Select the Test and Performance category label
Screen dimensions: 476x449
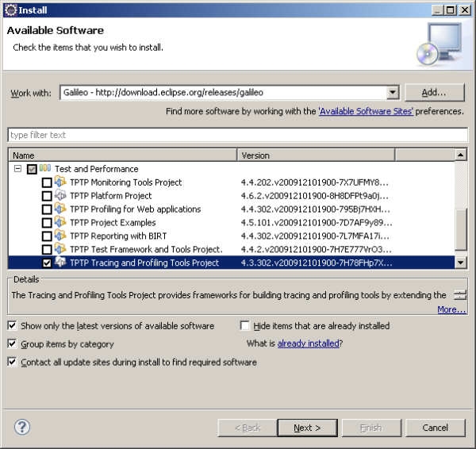(97, 169)
